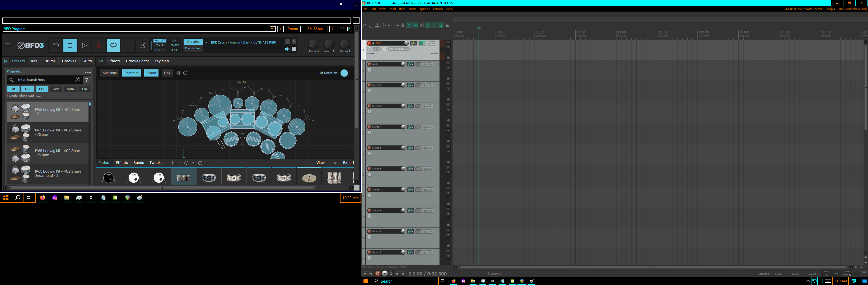Open BFD3 Presets button beside preset name
This screenshot has width=868, height=285.
click(x=193, y=42)
